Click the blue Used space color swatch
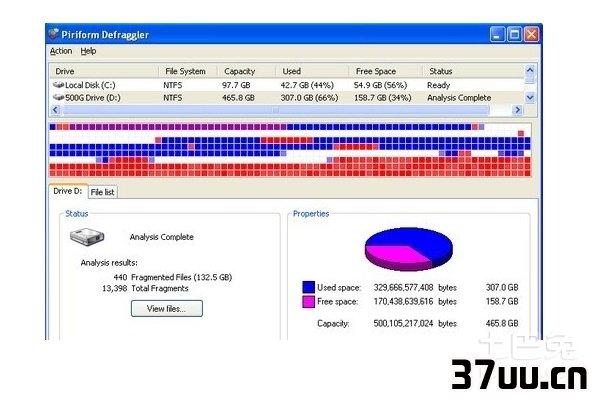 pyautogui.click(x=308, y=287)
